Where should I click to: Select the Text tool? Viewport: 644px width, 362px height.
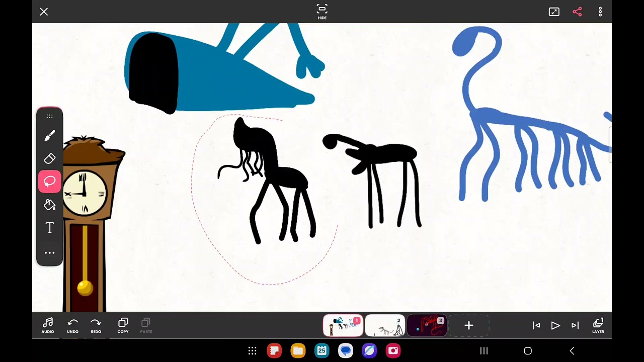click(49, 228)
